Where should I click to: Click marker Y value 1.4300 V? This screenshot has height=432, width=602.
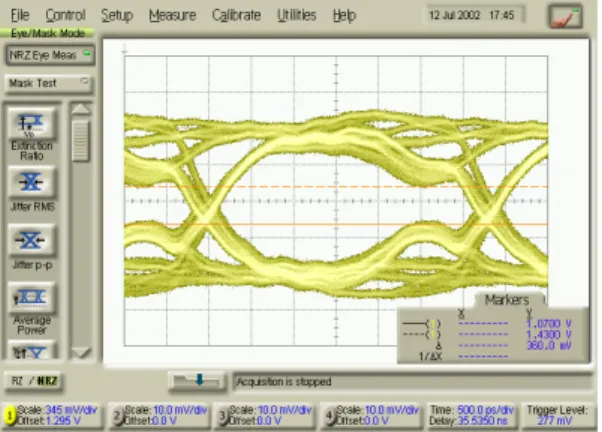(549, 334)
